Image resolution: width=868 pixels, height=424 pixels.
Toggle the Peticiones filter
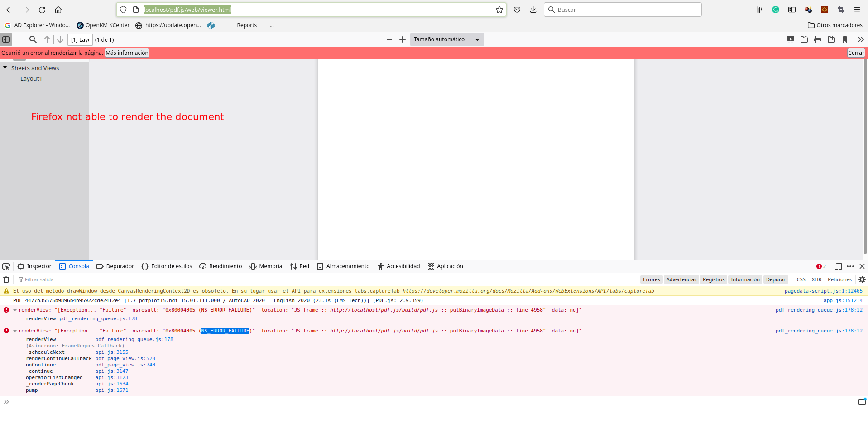pos(839,279)
